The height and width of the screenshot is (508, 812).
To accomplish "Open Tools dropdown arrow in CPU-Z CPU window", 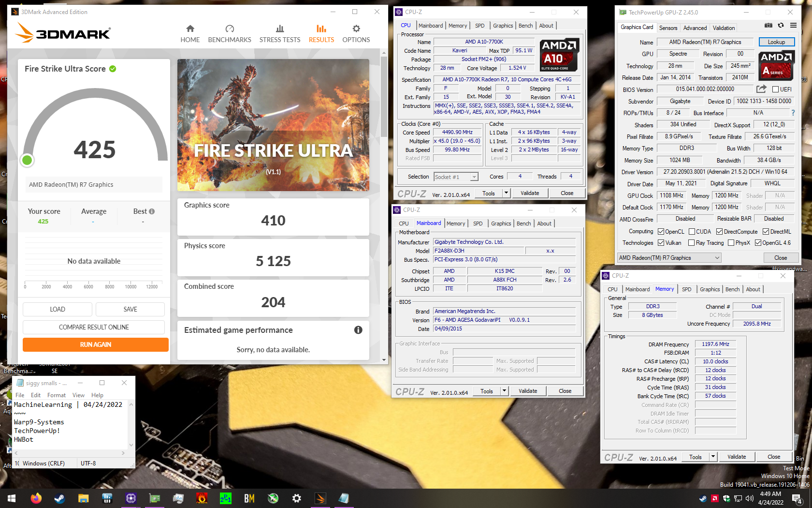I will click(x=506, y=193).
